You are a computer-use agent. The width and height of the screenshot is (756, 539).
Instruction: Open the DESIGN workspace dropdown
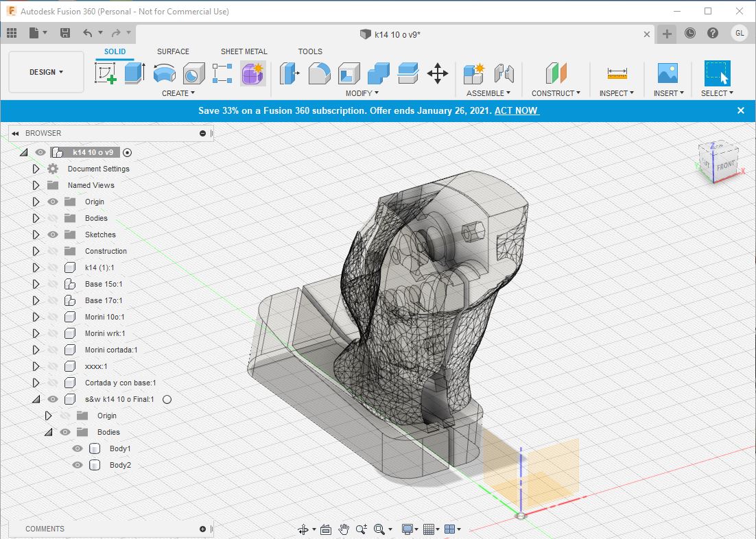click(x=46, y=72)
